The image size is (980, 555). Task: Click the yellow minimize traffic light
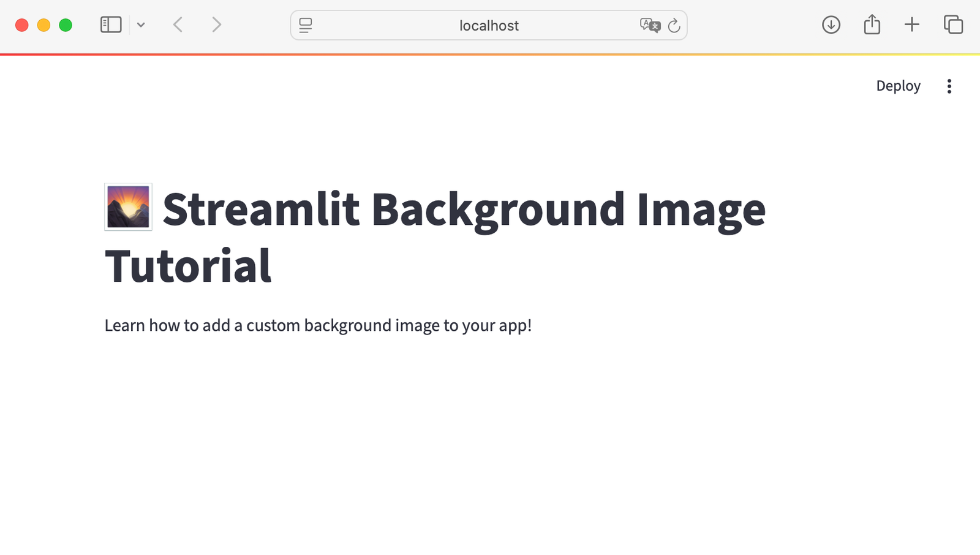[42, 25]
